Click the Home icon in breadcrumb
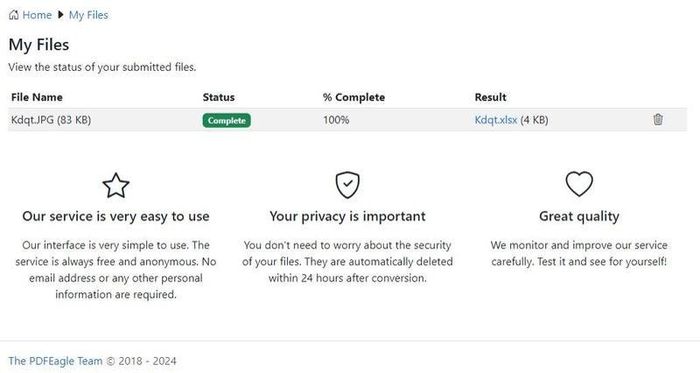This screenshot has height=373, width=700. (x=14, y=15)
